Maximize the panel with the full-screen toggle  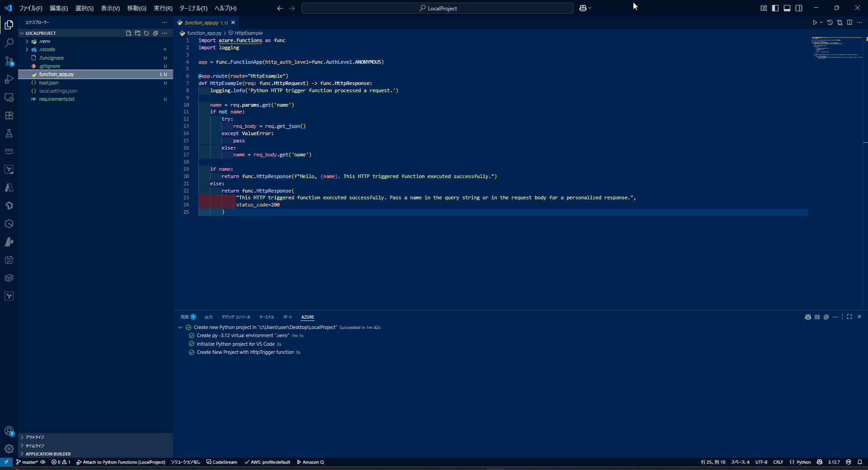(849, 317)
